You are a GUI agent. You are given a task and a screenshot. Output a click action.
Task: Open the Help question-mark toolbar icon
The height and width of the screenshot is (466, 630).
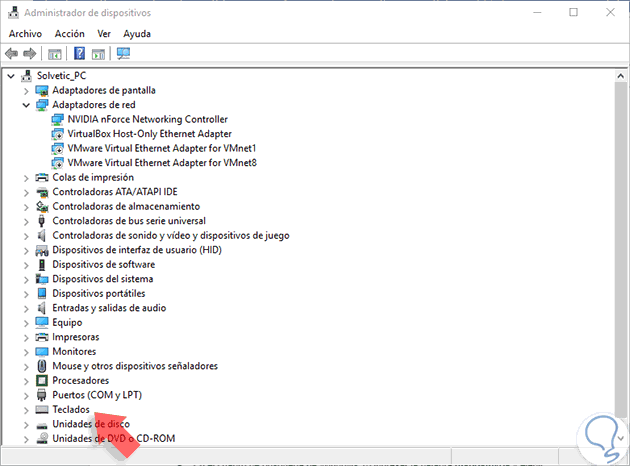tap(80, 53)
